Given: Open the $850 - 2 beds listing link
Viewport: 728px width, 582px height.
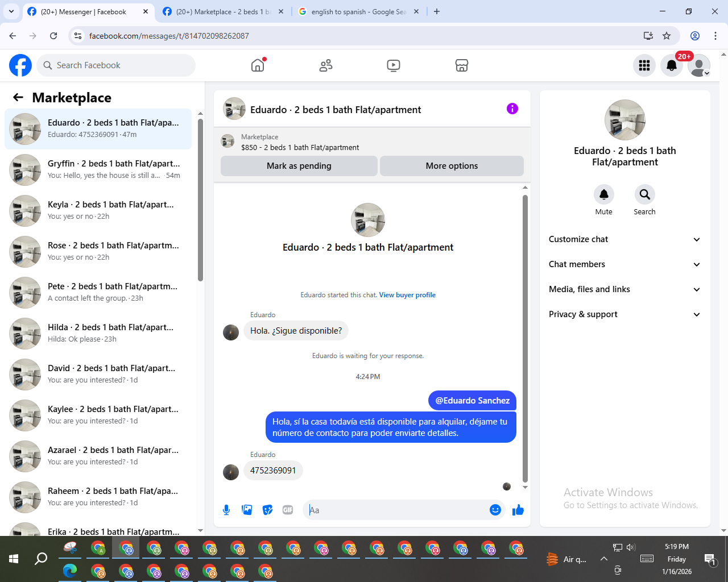Looking at the screenshot, I should 300,147.
